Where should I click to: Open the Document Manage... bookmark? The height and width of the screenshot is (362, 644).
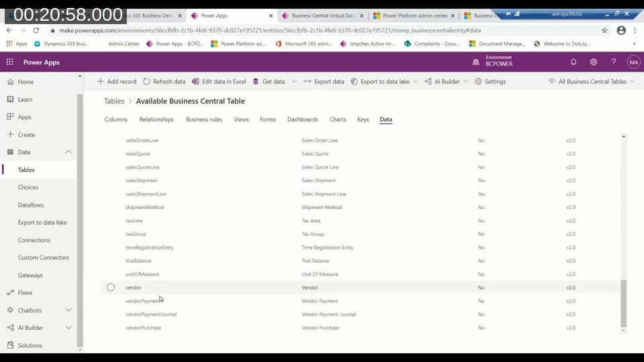[x=497, y=44]
